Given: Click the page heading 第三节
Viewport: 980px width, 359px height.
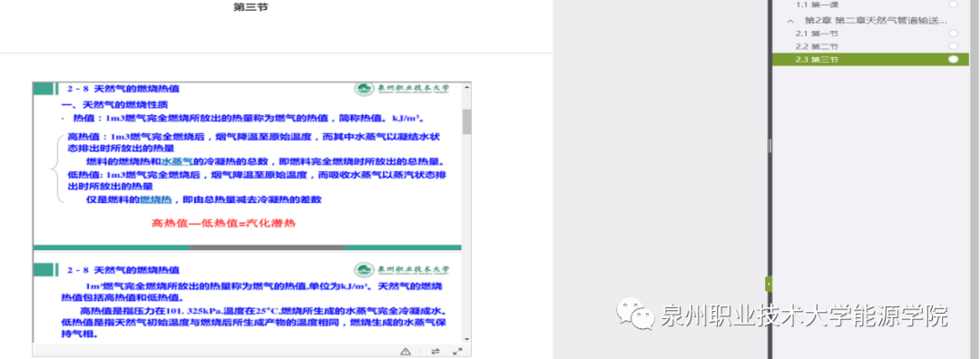Looking at the screenshot, I should click(250, 7).
